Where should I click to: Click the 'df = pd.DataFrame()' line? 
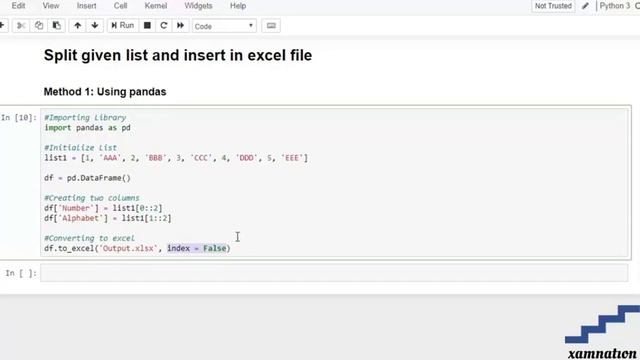87,178
